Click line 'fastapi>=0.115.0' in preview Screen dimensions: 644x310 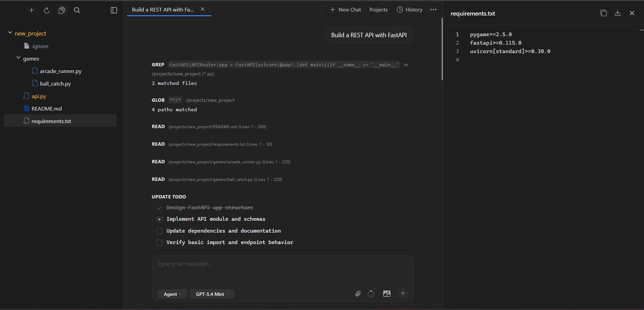(x=495, y=43)
